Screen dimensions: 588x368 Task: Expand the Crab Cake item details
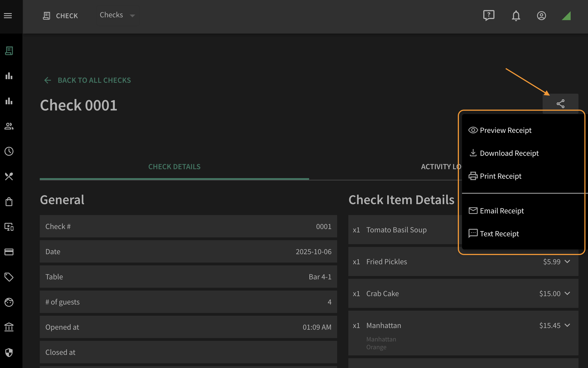tap(567, 294)
